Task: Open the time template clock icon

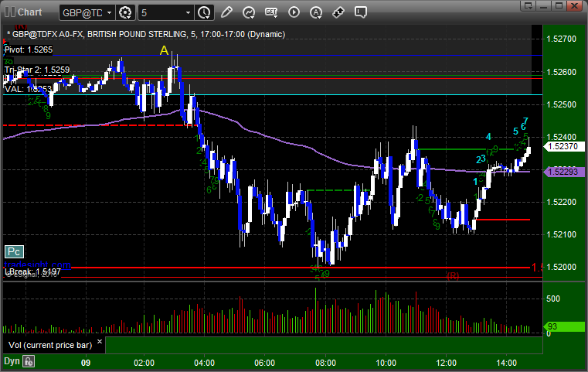Action: 205,12
